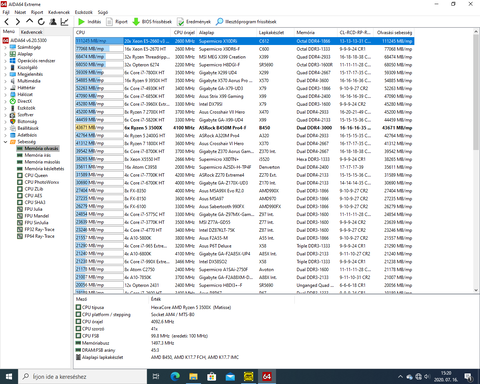Image resolution: width=480 pixels, height=384 pixels.
Task: Select the AIDA64 v6.20.5300 root tree item
Action: click(x=25, y=40)
